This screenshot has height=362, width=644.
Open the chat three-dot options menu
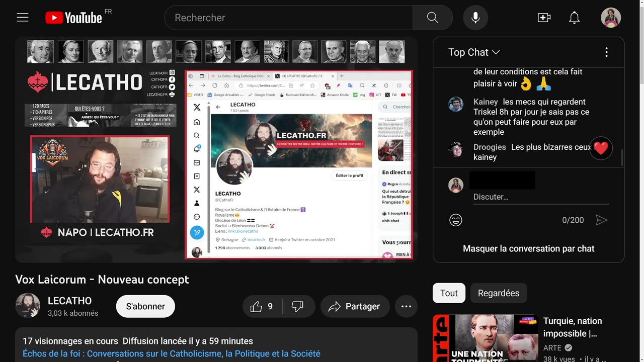click(606, 52)
